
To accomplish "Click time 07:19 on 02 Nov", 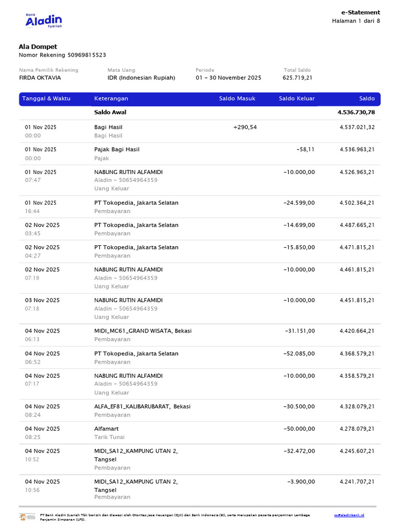I will click(32, 278).
